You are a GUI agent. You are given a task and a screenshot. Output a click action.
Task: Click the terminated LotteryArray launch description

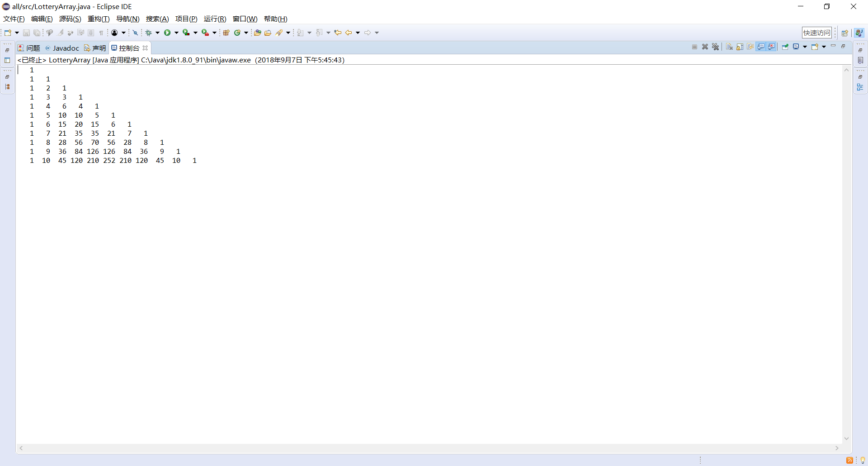click(181, 60)
